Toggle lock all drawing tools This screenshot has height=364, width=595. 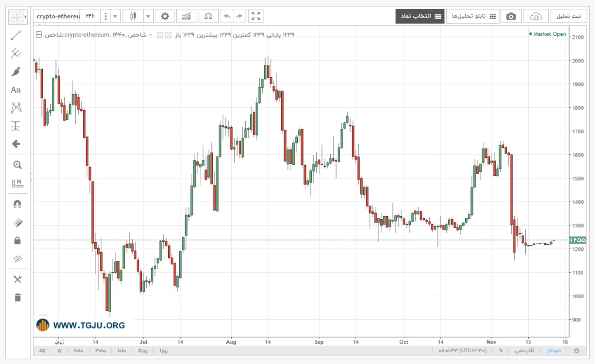17,241
